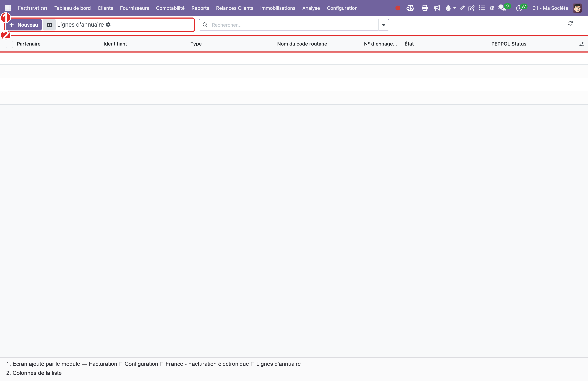Open the Lignes d'annuaire gear actions
This screenshot has height=381, width=588.
tap(108, 25)
